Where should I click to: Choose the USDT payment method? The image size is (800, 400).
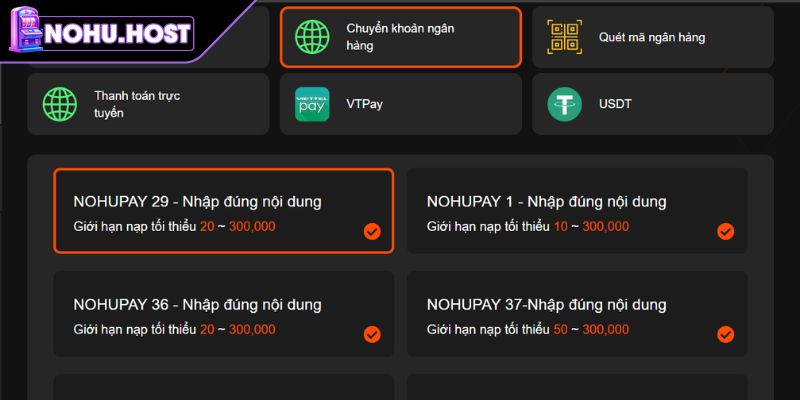pyautogui.click(x=652, y=104)
